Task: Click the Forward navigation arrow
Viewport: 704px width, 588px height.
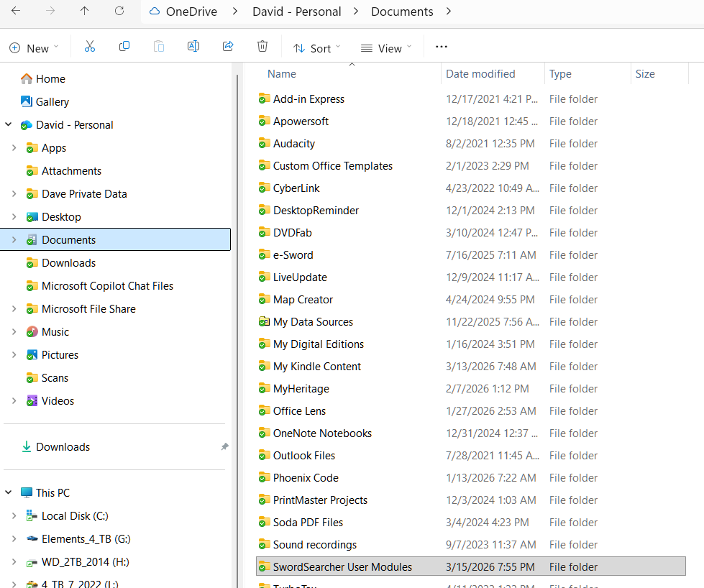Action: 50,11
